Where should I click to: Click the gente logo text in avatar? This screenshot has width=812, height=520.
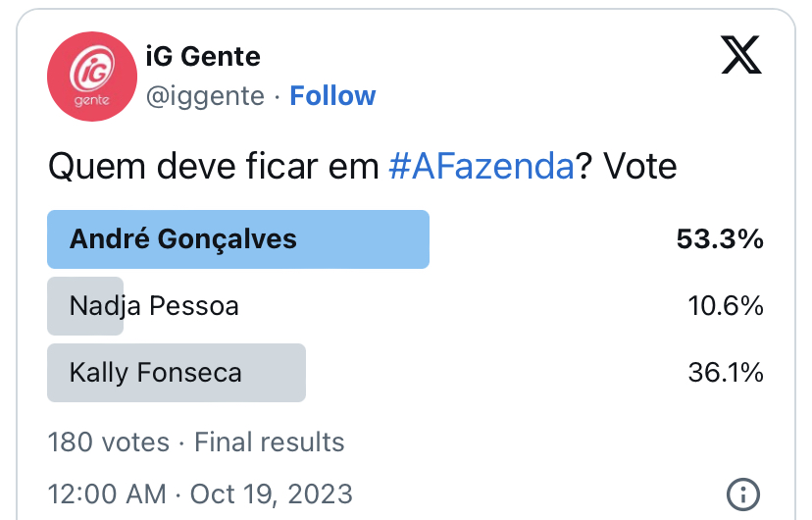(x=91, y=100)
